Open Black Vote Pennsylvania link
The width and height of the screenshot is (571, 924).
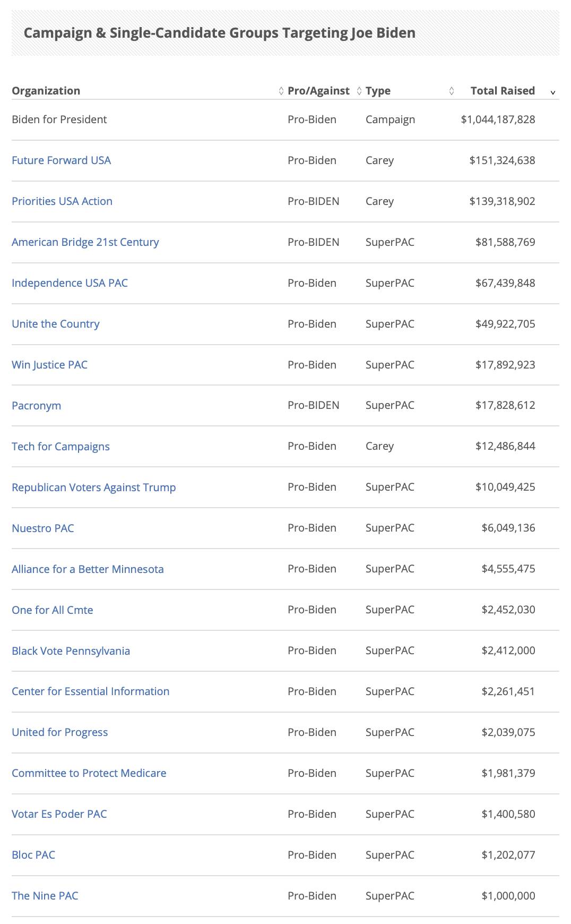71,651
